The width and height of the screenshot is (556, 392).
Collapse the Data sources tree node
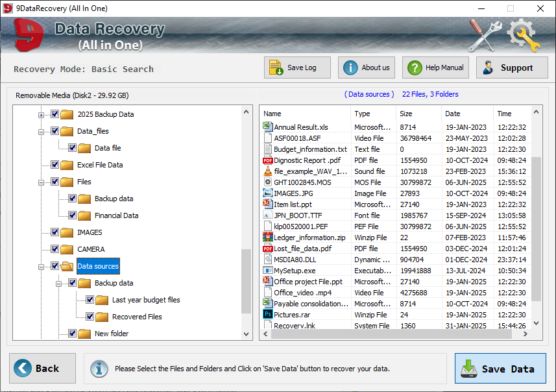click(x=41, y=267)
